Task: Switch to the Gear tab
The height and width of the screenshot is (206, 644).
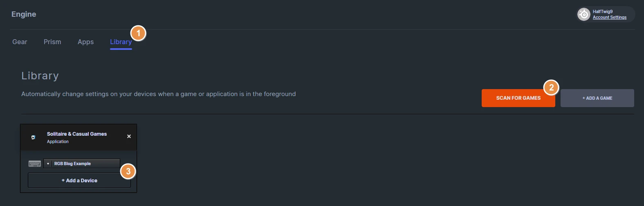Action: click(x=20, y=42)
